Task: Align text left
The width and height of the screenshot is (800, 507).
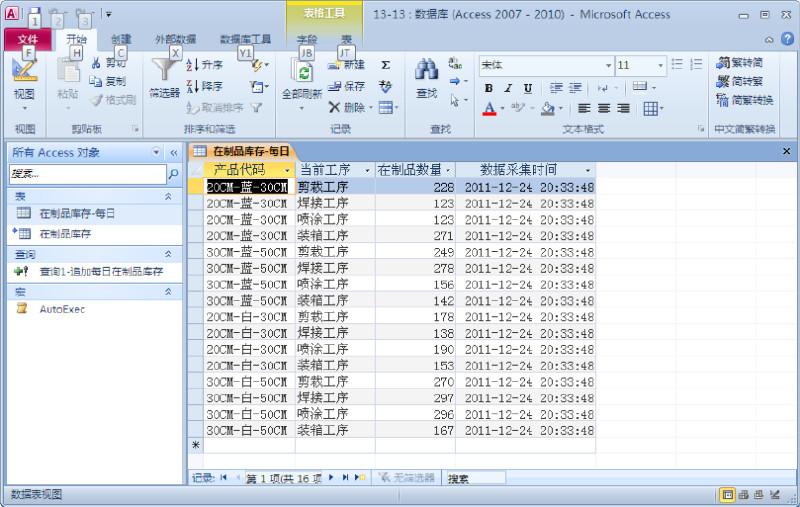Action: (x=584, y=108)
